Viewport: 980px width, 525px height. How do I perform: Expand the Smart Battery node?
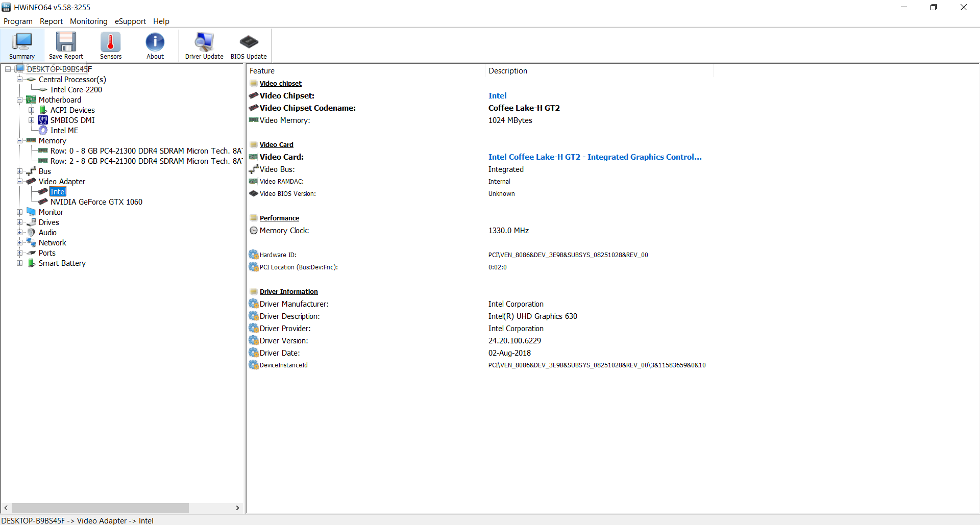click(x=19, y=263)
